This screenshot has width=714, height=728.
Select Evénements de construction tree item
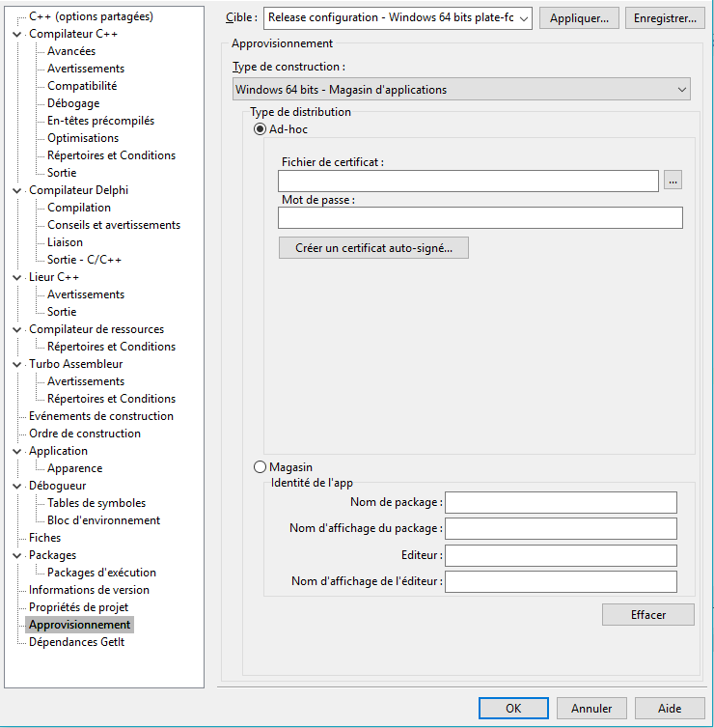point(101,416)
